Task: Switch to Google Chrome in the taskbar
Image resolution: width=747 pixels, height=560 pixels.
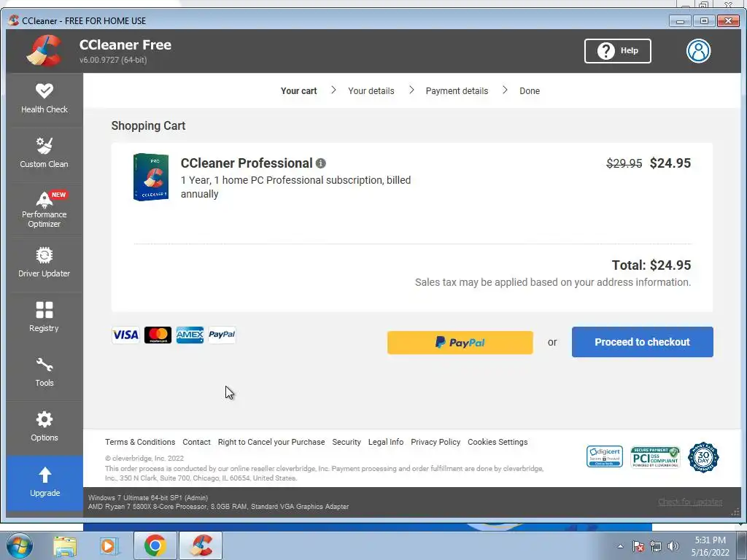Action: click(155, 545)
